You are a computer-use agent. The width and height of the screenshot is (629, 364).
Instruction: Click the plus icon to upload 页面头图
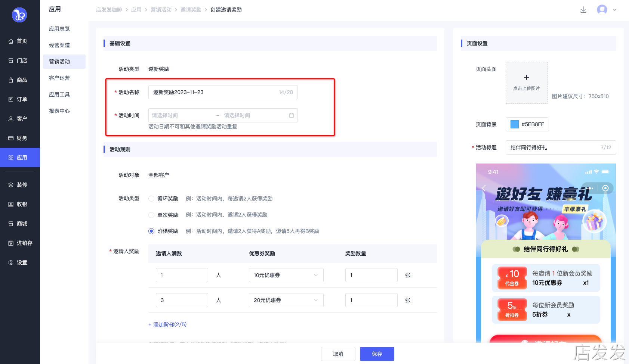527,77
